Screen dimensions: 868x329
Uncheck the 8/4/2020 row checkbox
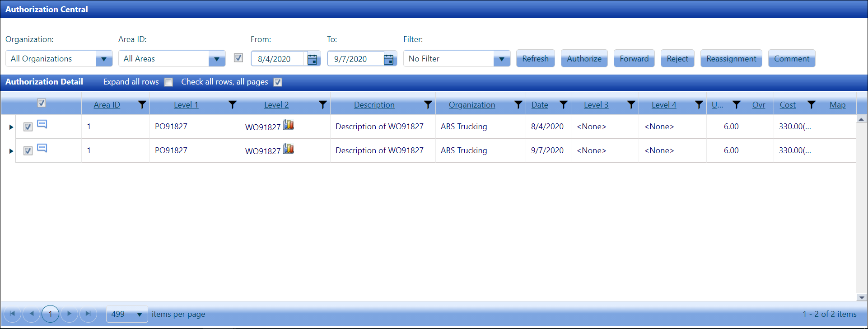tap(28, 127)
